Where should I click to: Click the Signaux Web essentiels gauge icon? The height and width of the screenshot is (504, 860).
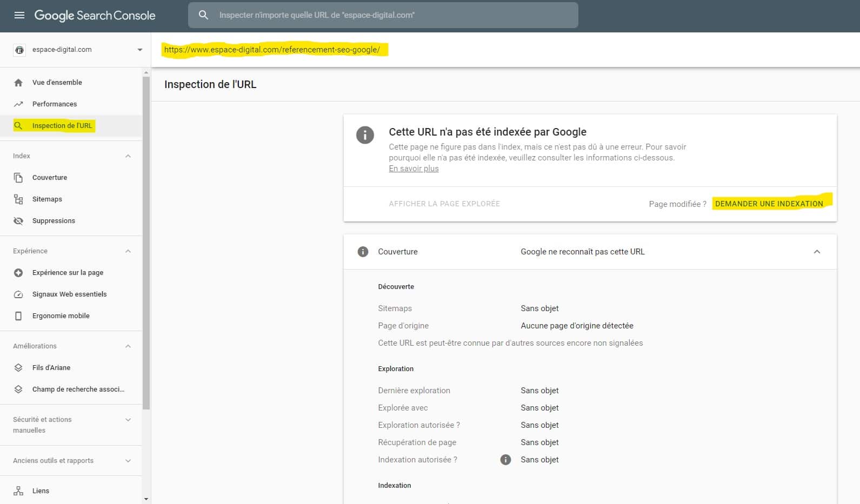point(18,294)
